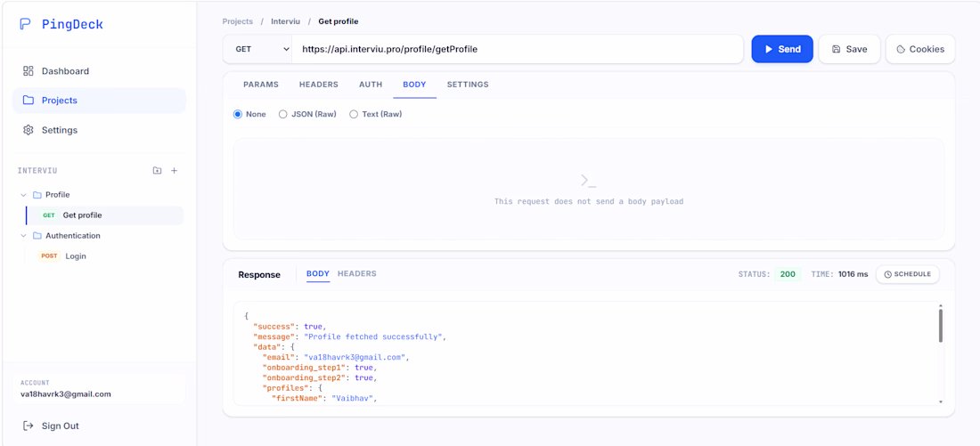
Task: Open Cookies manager
Action: pos(920,49)
